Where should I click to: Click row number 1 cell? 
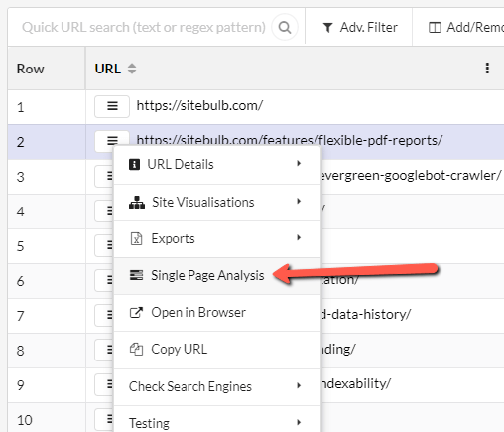[x=47, y=107]
